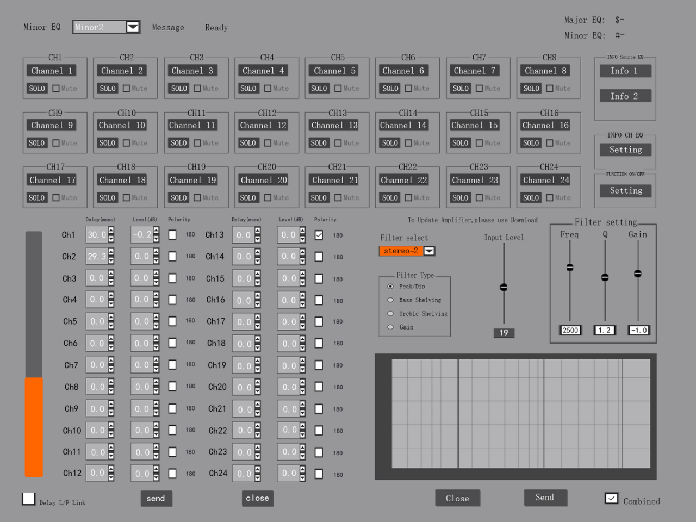
Task: Click the Freq slider handle
Action: pyautogui.click(x=570, y=267)
